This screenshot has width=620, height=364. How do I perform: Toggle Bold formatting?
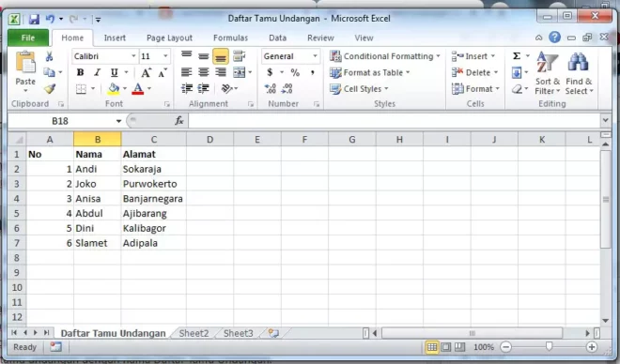click(80, 72)
